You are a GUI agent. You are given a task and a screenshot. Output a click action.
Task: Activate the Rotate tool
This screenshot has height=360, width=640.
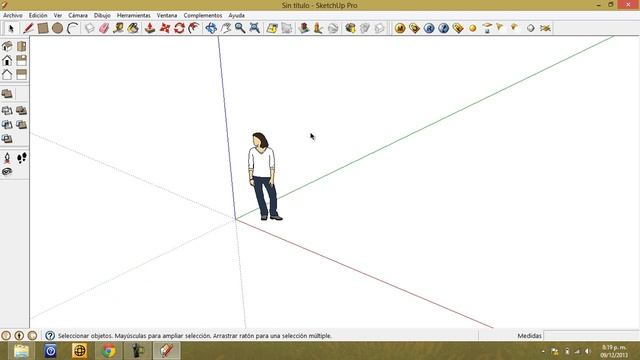180,28
